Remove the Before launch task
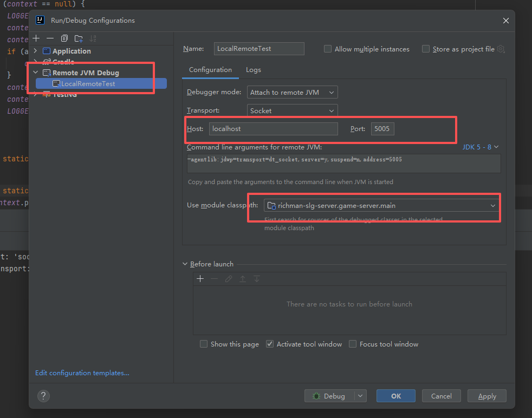This screenshot has width=532, height=418. [x=214, y=279]
